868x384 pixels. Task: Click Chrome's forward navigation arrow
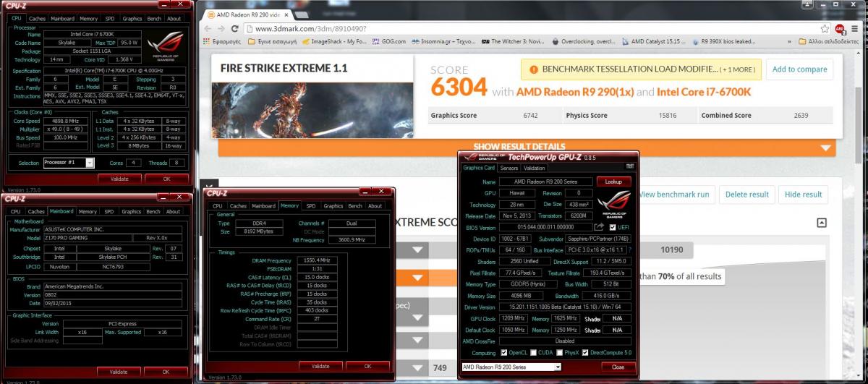(x=221, y=28)
